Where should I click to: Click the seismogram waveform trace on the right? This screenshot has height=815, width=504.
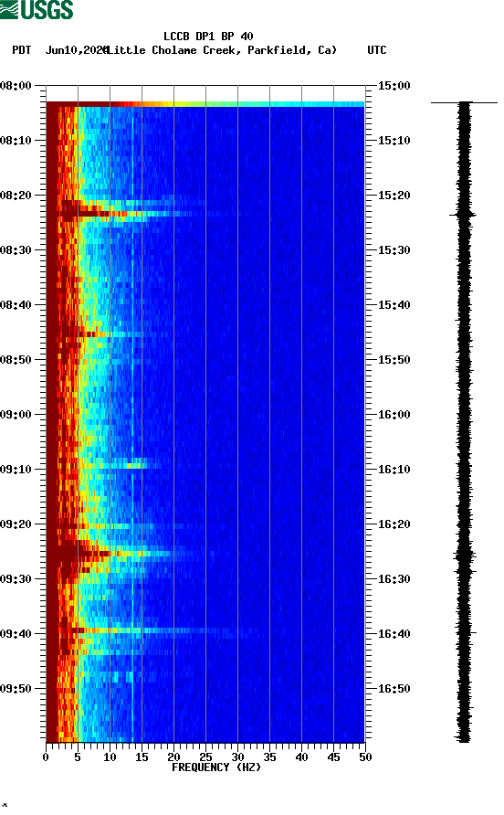[x=464, y=421]
